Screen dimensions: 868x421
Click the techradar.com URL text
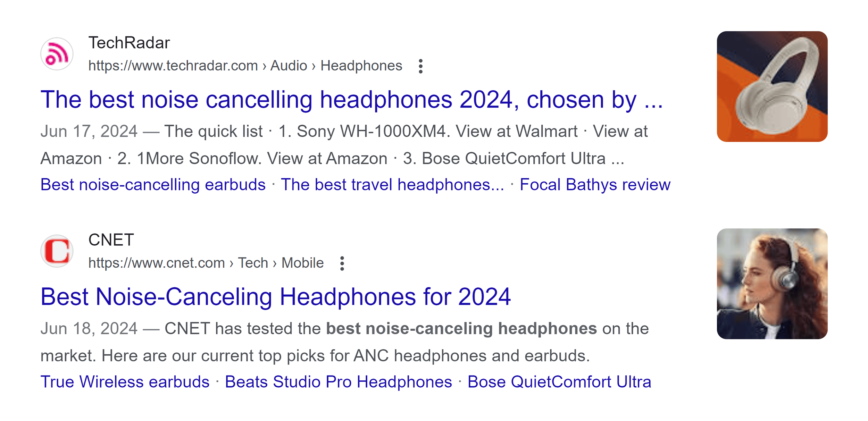point(173,65)
